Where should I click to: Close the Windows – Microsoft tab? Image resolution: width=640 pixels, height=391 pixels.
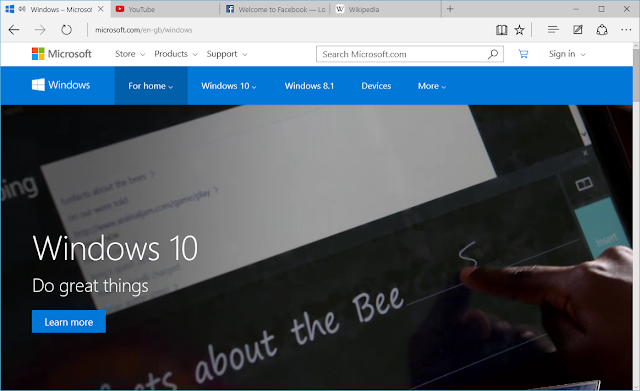101,9
